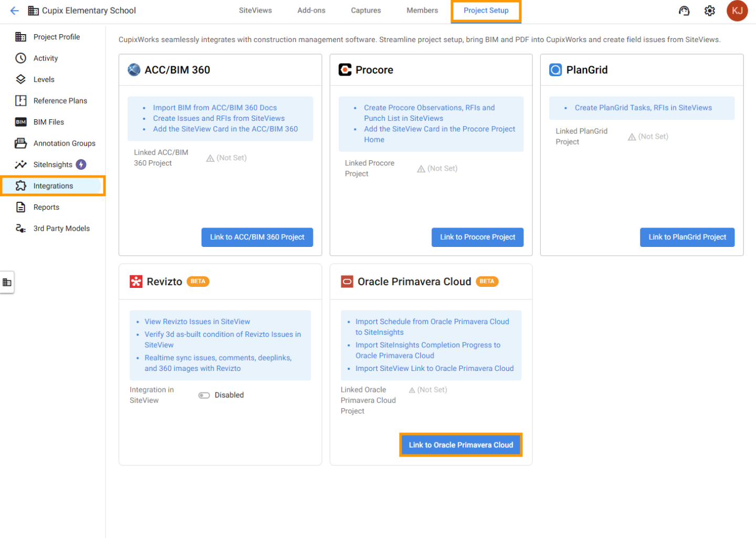The image size is (756, 538).
Task: Click Link to Procore Project button
Action: pos(478,237)
